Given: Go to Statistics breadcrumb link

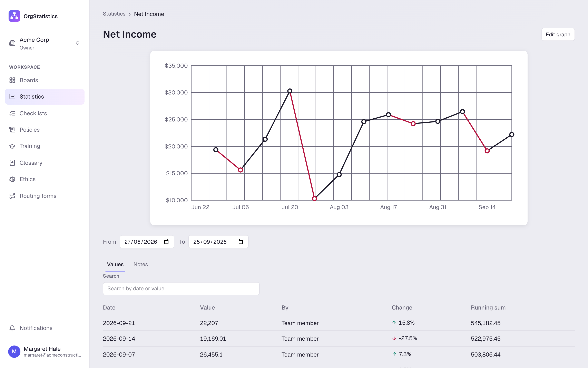Looking at the screenshot, I should [114, 14].
